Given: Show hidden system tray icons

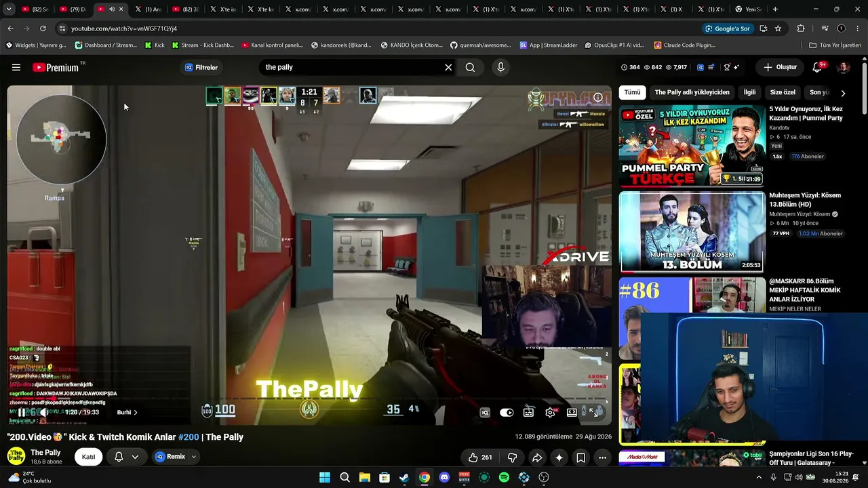Looking at the screenshot, I should (759, 477).
